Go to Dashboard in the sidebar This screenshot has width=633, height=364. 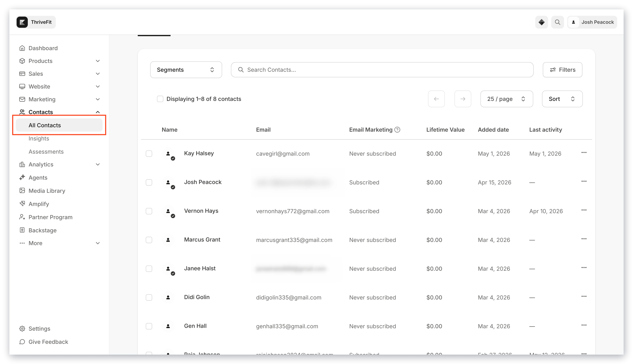pos(43,48)
